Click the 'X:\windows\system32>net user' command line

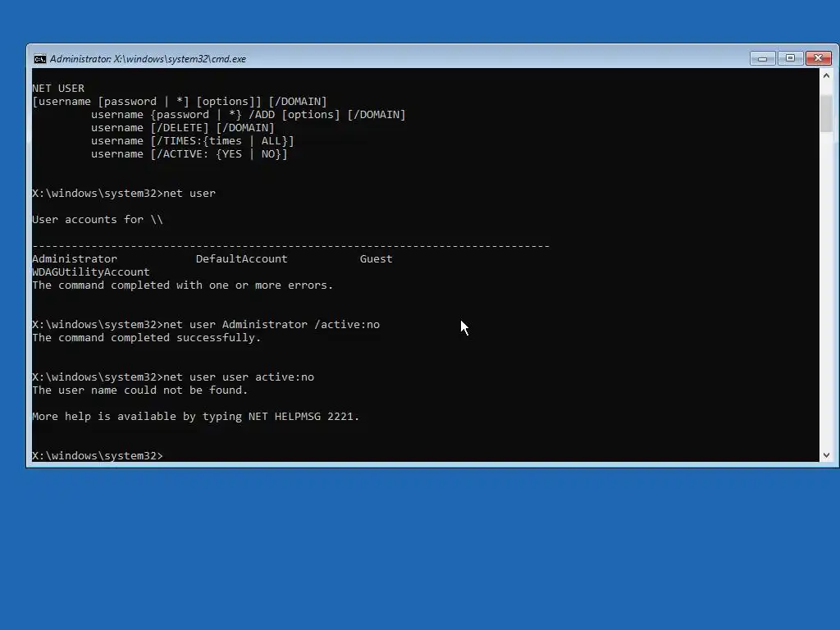point(124,194)
